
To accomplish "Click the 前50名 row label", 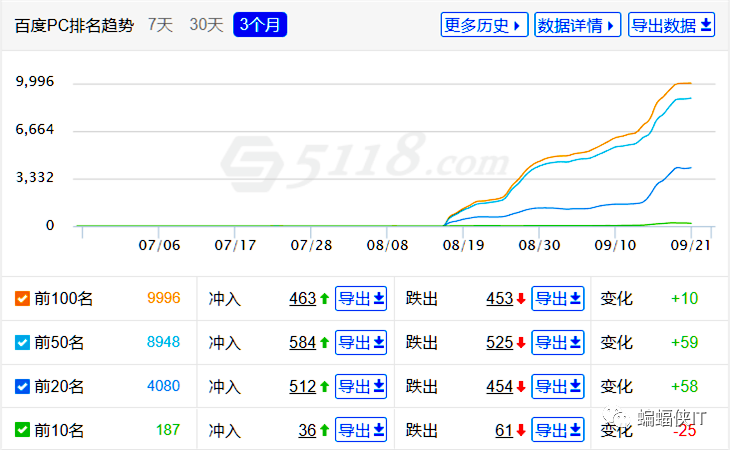I will click(x=59, y=343).
